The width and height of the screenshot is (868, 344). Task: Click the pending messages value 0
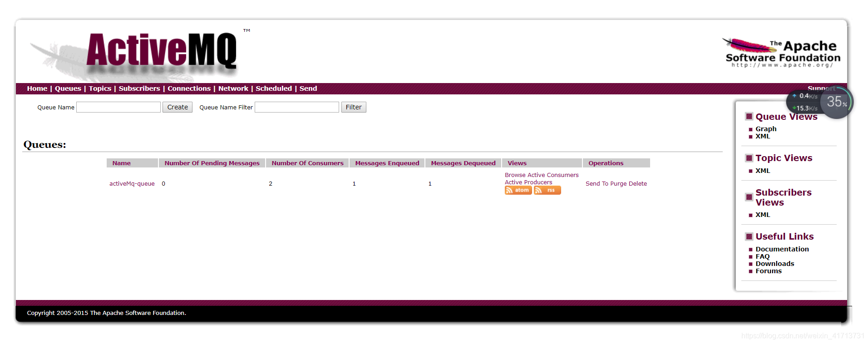(163, 184)
